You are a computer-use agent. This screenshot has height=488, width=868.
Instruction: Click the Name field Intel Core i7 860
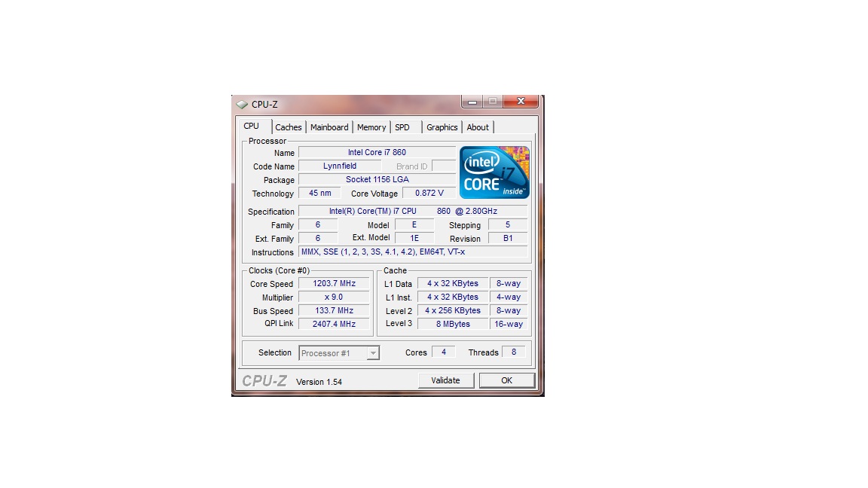coord(377,152)
